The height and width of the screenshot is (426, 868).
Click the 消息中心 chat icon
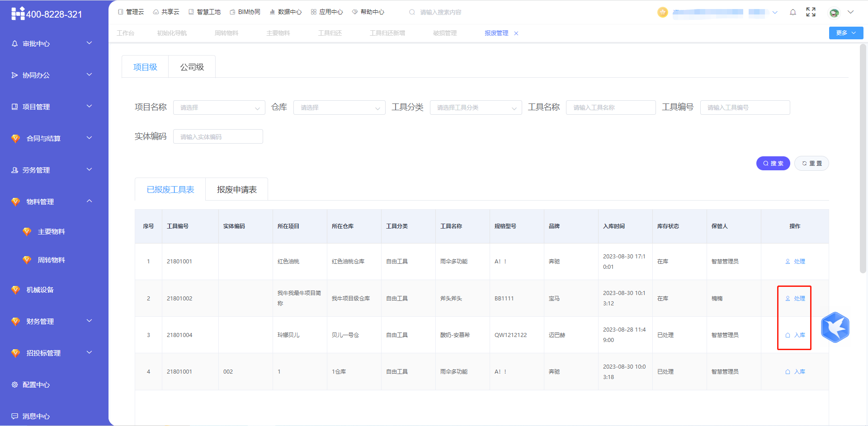click(x=14, y=416)
